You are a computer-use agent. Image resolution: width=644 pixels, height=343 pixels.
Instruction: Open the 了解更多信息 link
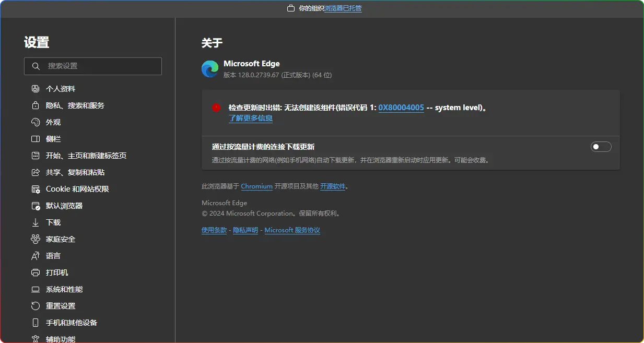251,118
